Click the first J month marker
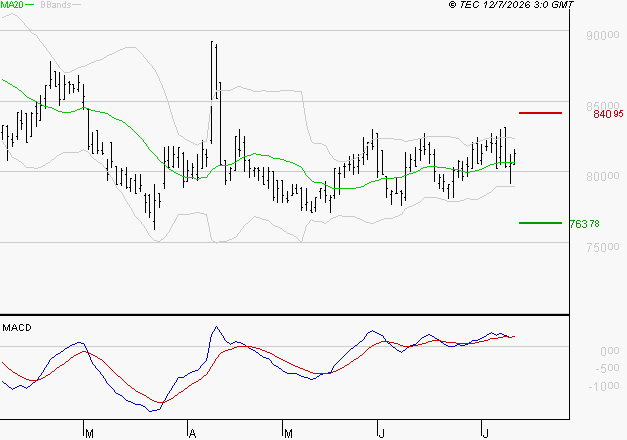The height and width of the screenshot is (440, 627). 381,434
